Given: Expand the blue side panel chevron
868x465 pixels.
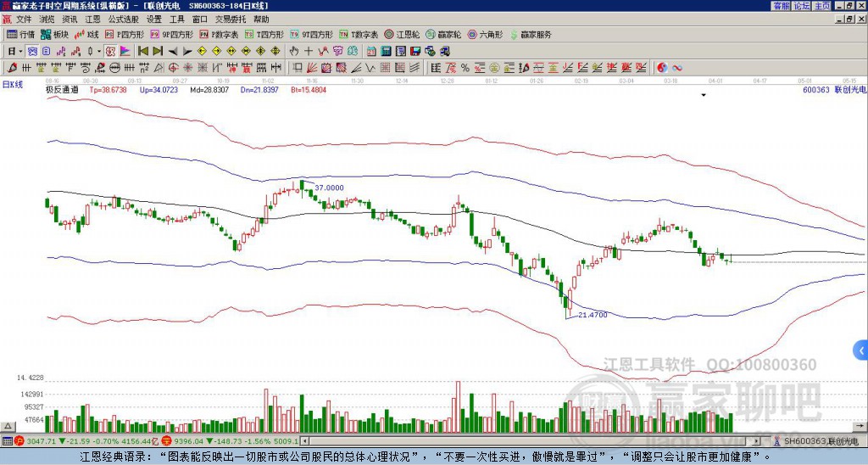Looking at the screenshot, I should (x=861, y=350).
